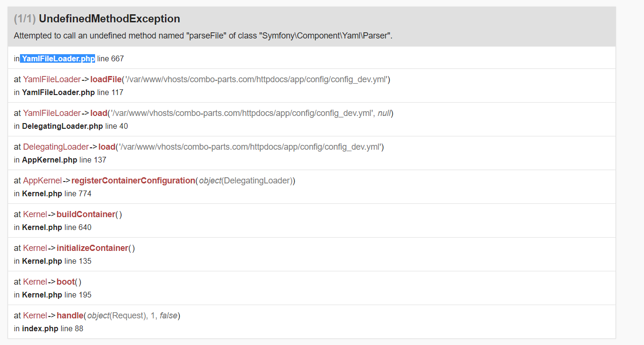The height and width of the screenshot is (345, 644).
Task: Click the registerContainerConfiguration method name
Action: (x=133, y=181)
